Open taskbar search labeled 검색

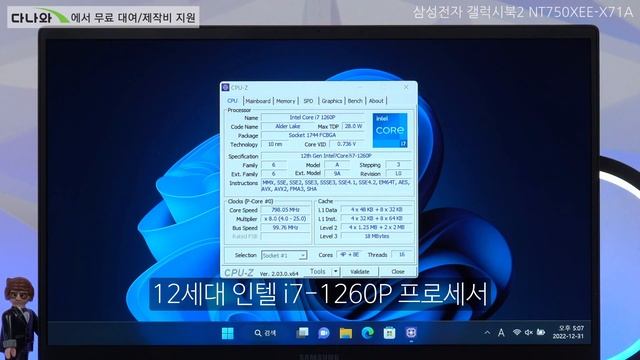pos(265,333)
